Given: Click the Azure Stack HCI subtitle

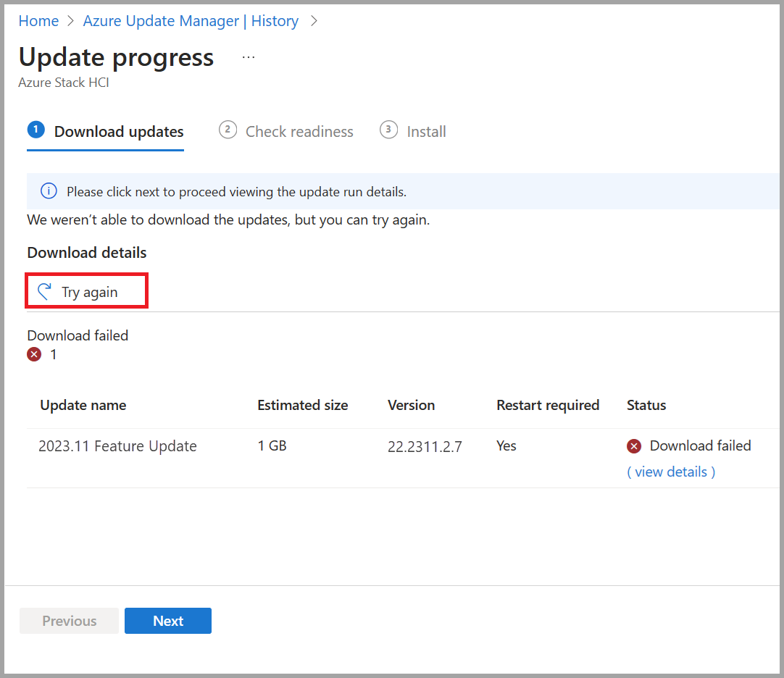Looking at the screenshot, I should pyautogui.click(x=64, y=83).
